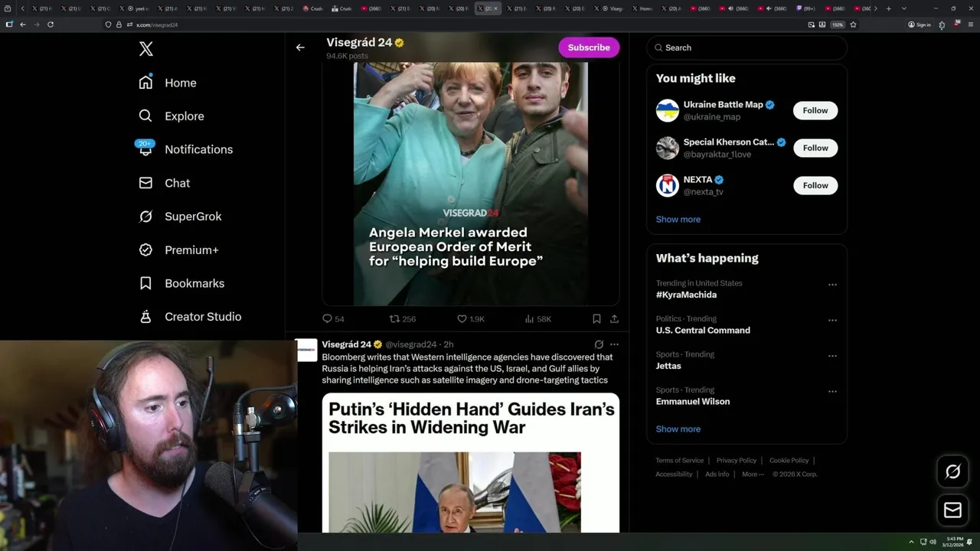Click the Bookmarks bookmark icon in the sidebar
The height and width of the screenshot is (551, 980).
click(145, 283)
